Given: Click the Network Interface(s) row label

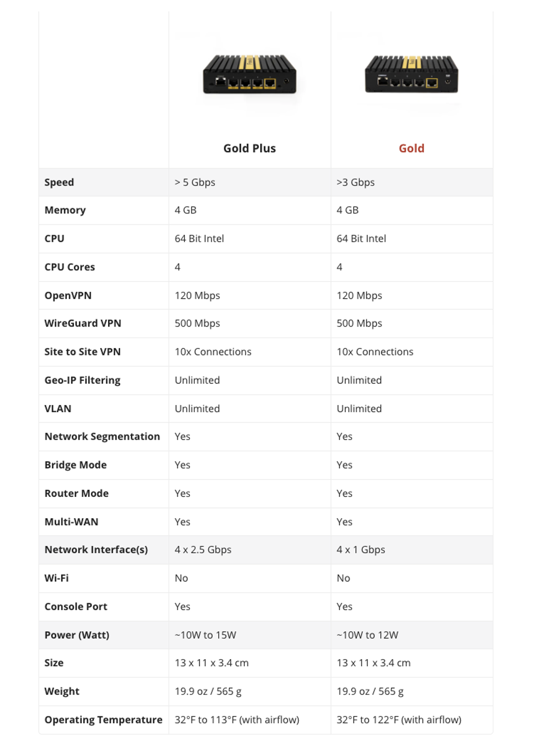Looking at the screenshot, I should pyautogui.click(x=96, y=549).
